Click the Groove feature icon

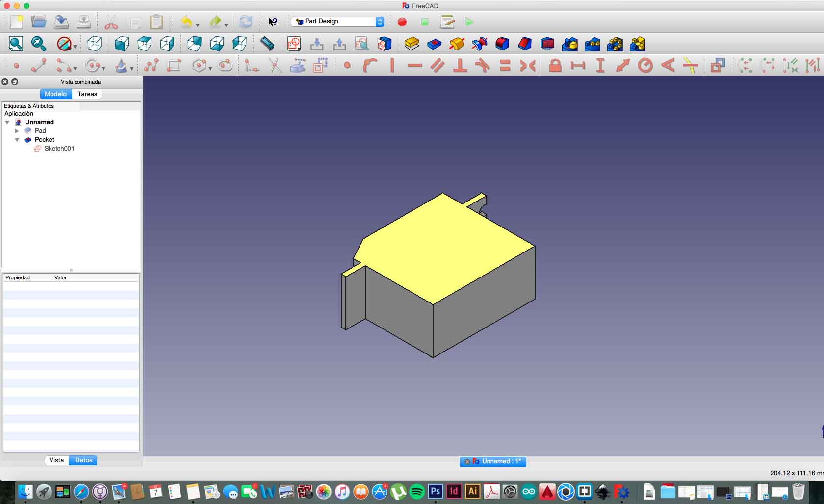[479, 44]
